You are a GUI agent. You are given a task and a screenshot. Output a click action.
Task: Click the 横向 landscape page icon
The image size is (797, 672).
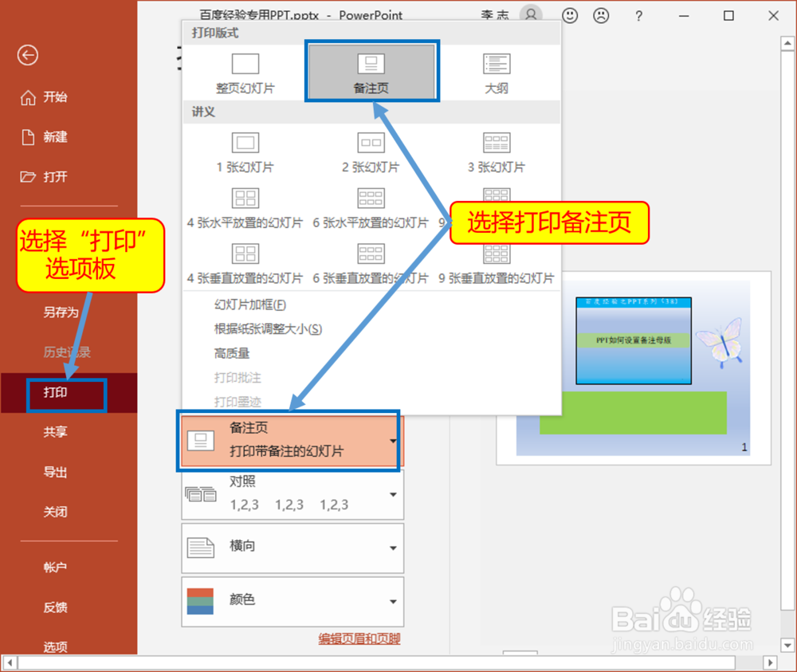(201, 548)
